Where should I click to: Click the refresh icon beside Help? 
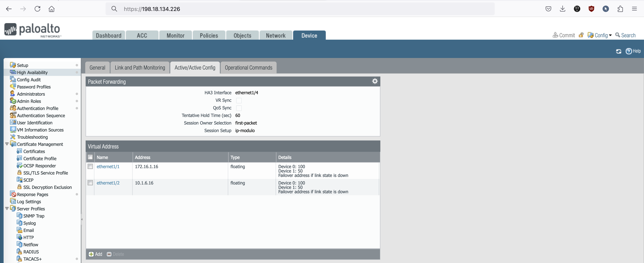tap(619, 51)
